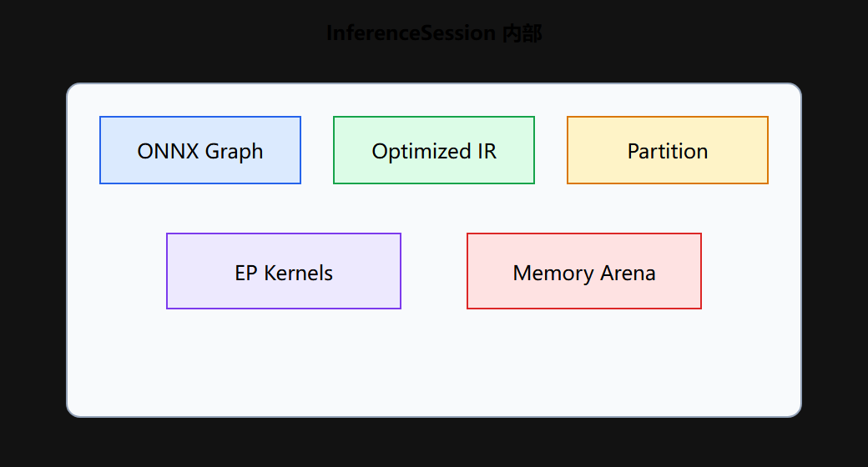Click the word ONNX in the blue box

coord(169,151)
